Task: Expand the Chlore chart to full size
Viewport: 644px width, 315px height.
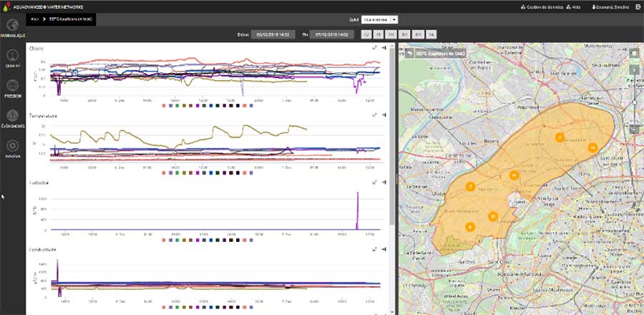Action: [x=374, y=48]
